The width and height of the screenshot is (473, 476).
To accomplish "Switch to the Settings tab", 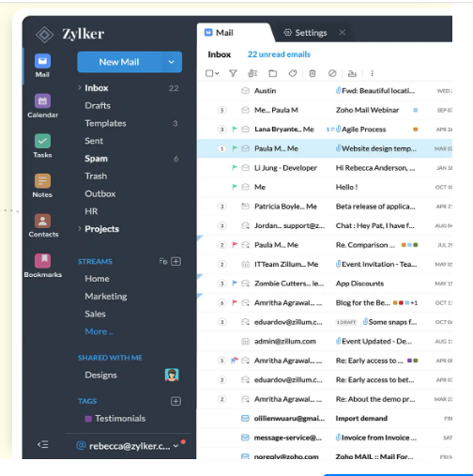I will tap(305, 33).
